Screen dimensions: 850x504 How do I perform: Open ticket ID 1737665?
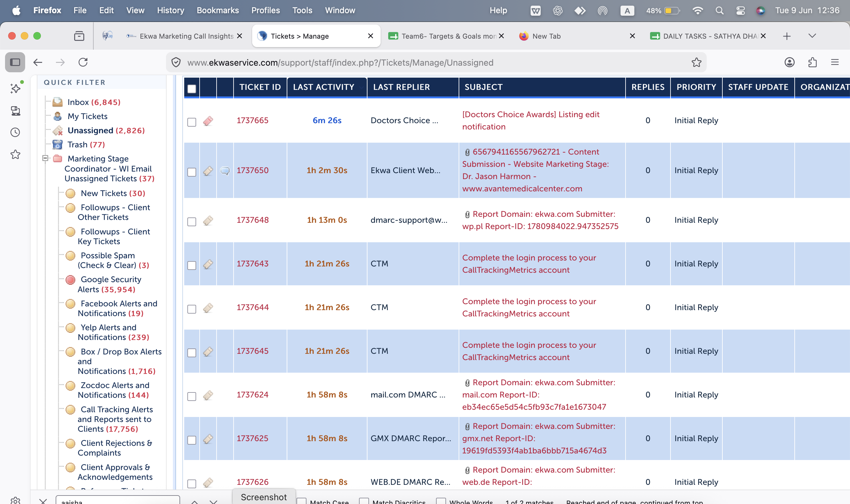click(252, 121)
